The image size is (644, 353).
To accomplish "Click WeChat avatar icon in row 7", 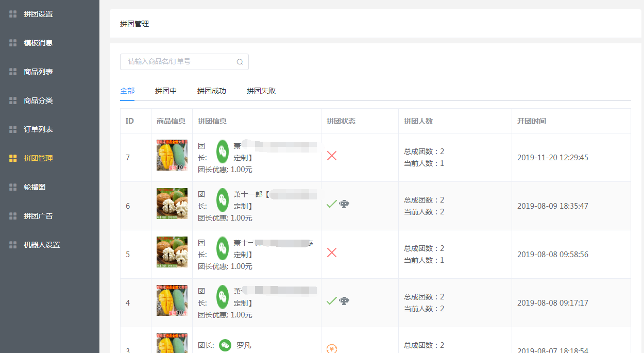I will pyautogui.click(x=223, y=152).
